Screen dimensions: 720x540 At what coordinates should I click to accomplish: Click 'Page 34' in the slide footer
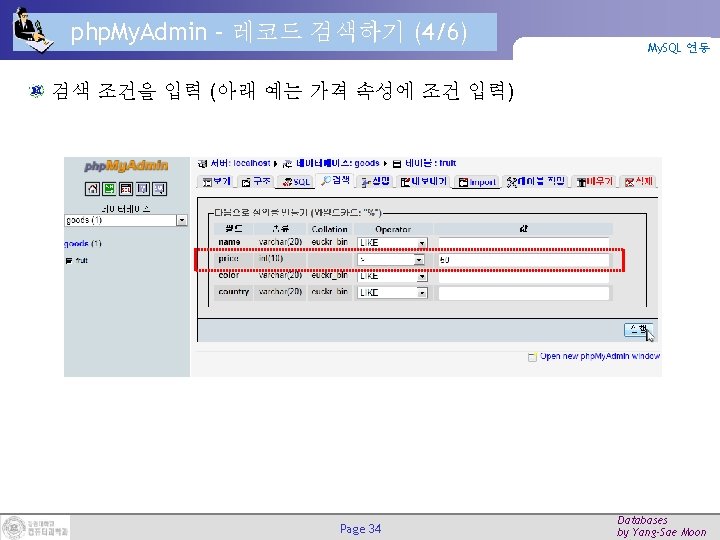pos(360,529)
